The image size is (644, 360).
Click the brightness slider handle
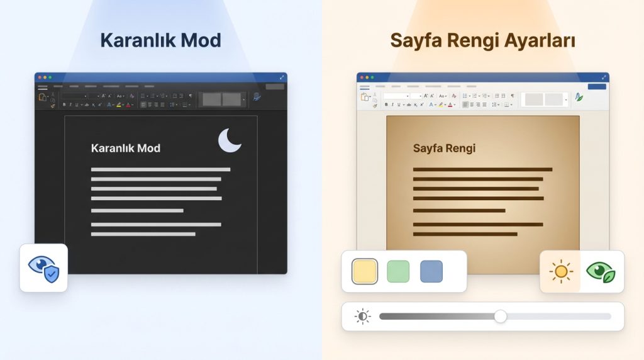[500, 317]
